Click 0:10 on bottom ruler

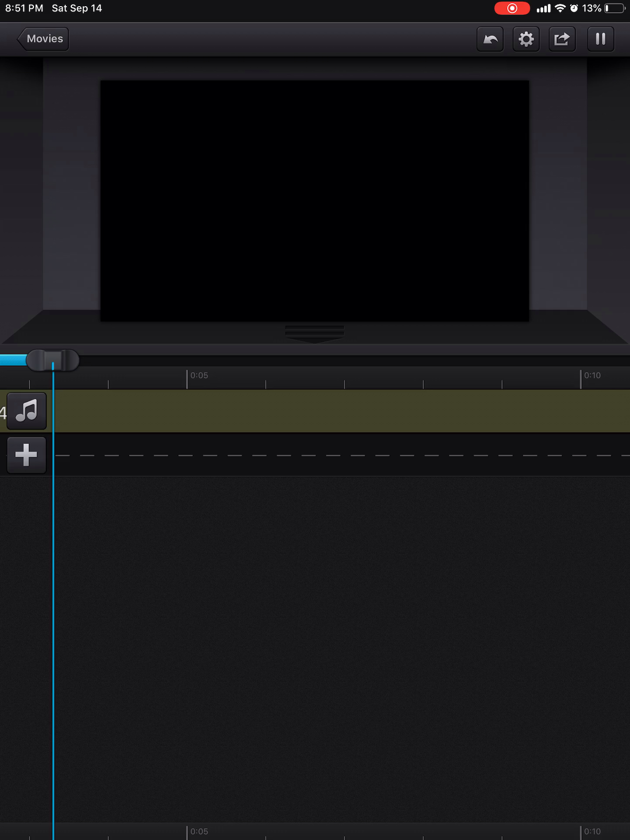pyautogui.click(x=592, y=831)
